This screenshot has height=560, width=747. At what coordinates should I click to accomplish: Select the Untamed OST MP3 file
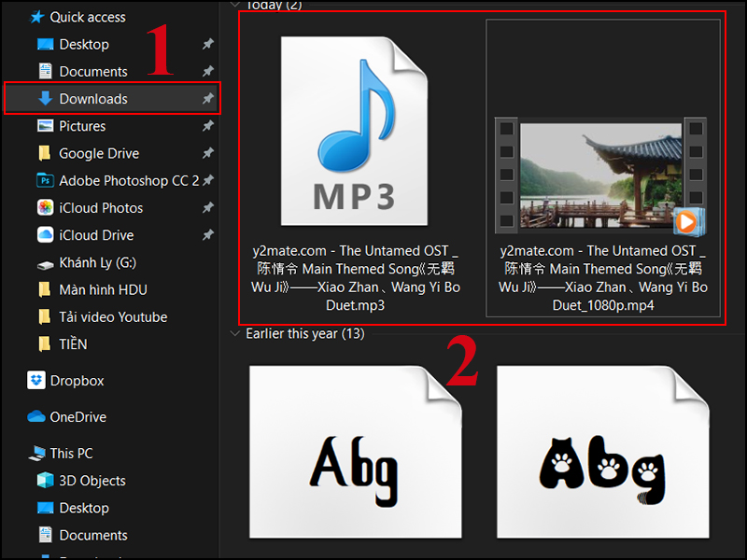(355, 131)
